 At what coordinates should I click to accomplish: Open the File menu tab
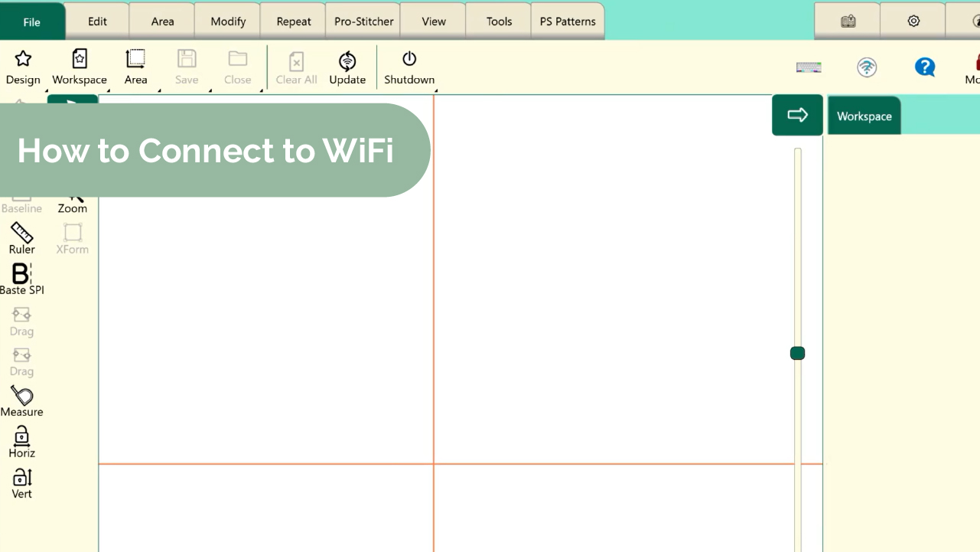coord(32,21)
